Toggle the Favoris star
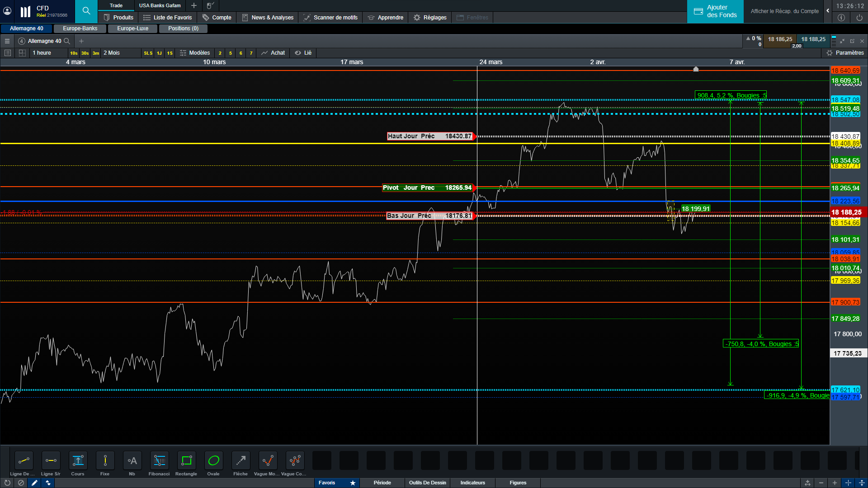868x488 pixels. coord(353,483)
